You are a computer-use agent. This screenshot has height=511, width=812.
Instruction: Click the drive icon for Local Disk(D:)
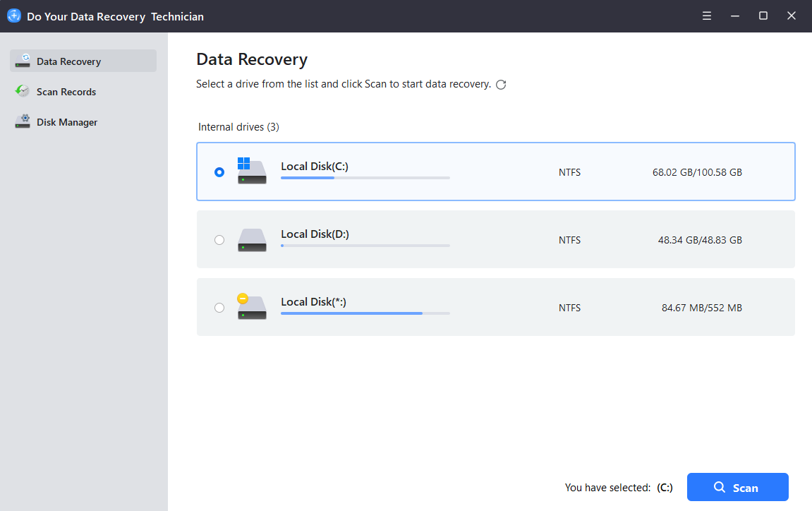pos(252,240)
